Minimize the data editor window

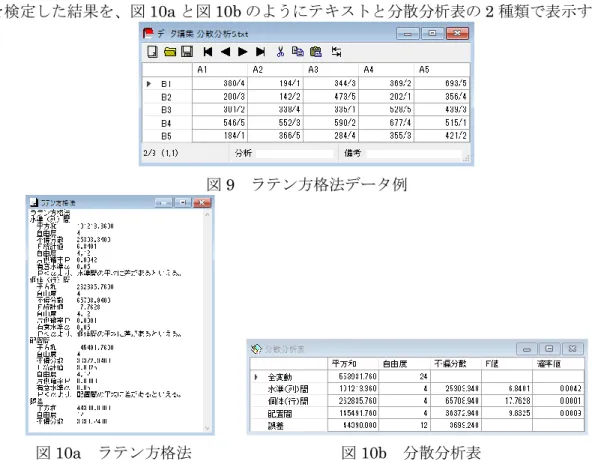[407, 34]
